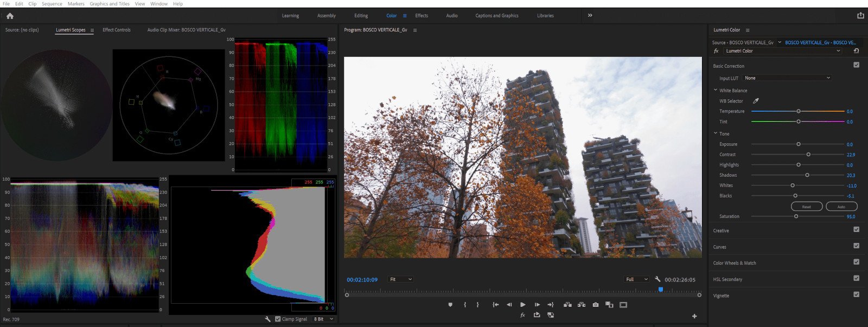The width and height of the screenshot is (868, 327).
Task: Click the Mark In button
Action: pyautogui.click(x=465, y=305)
